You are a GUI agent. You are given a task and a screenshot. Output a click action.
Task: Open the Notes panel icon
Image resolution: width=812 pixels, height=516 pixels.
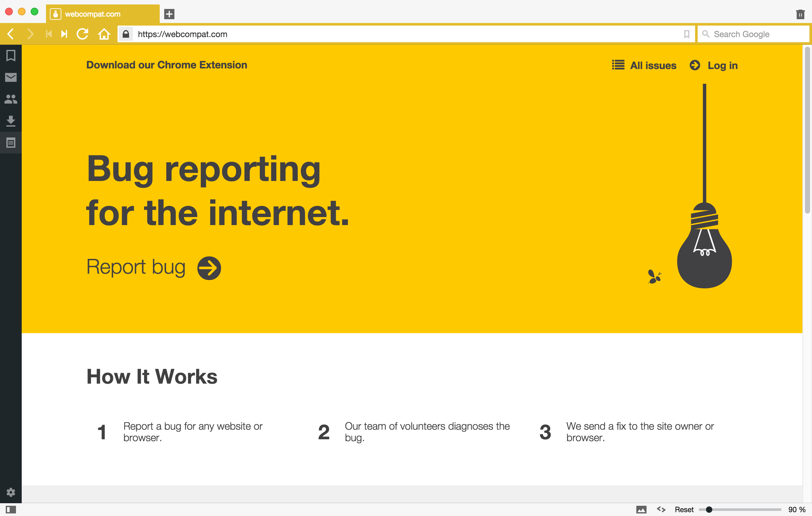coord(11,143)
